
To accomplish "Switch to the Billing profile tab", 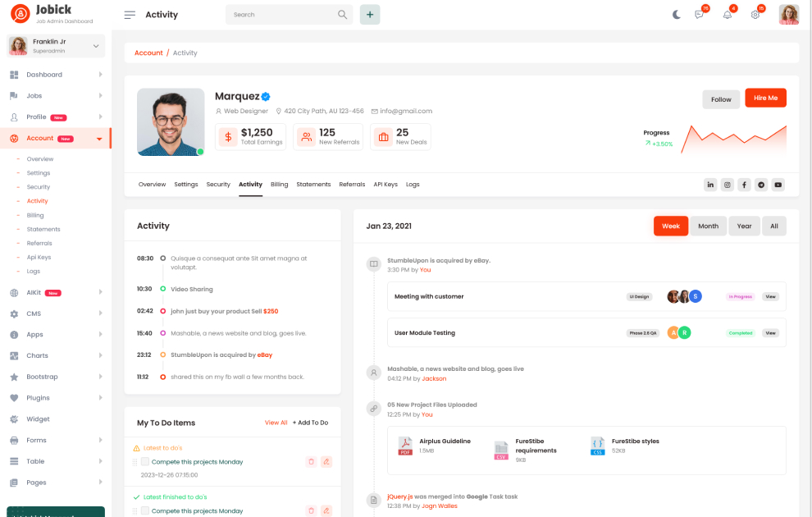I will pyautogui.click(x=279, y=185).
